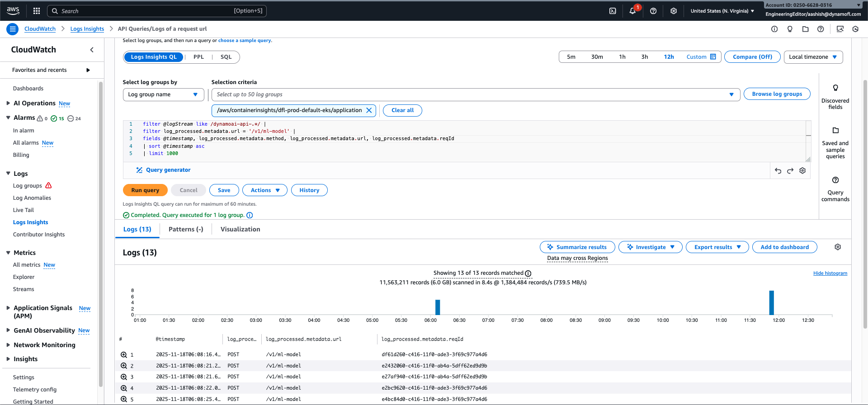Open region selector United States (N. Virginia)

(x=722, y=11)
